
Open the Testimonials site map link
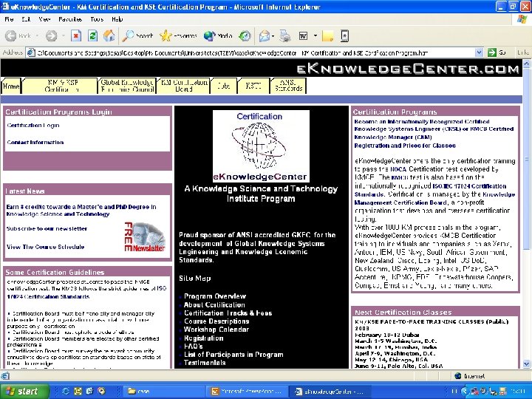[205, 363]
